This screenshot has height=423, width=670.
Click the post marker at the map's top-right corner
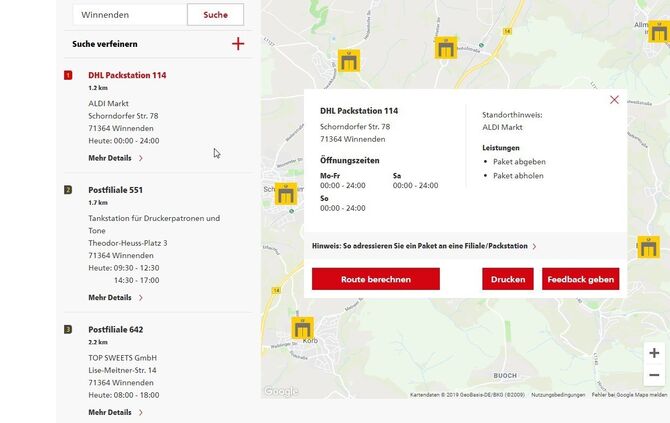coord(659,31)
